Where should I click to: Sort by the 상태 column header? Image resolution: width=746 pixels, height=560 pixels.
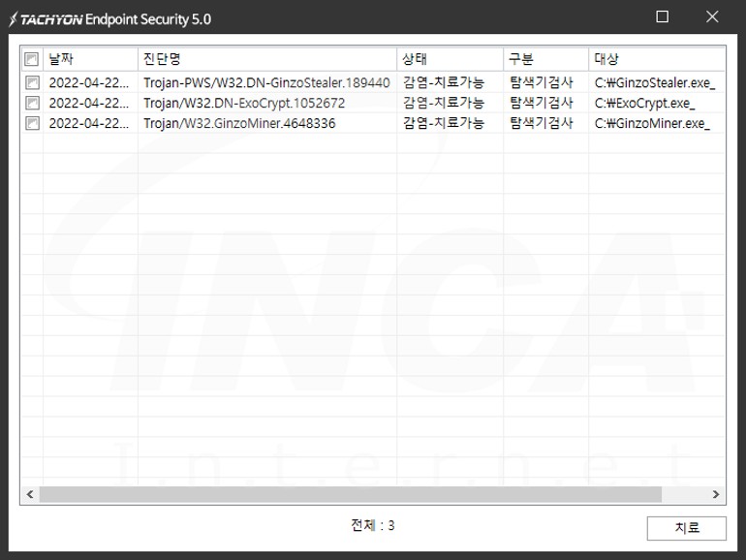pos(451,59)
